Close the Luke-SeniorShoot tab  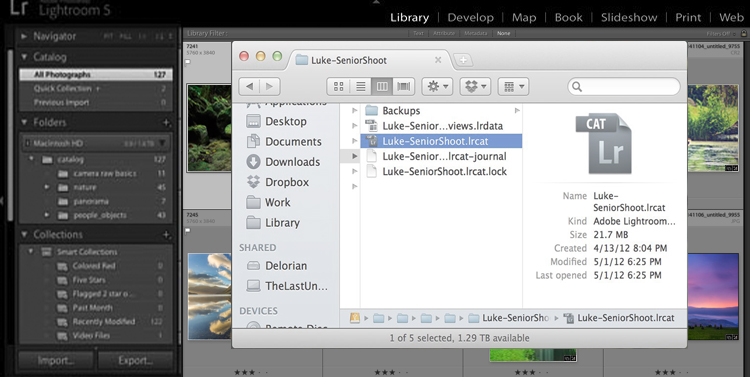(x=438, y=60)
